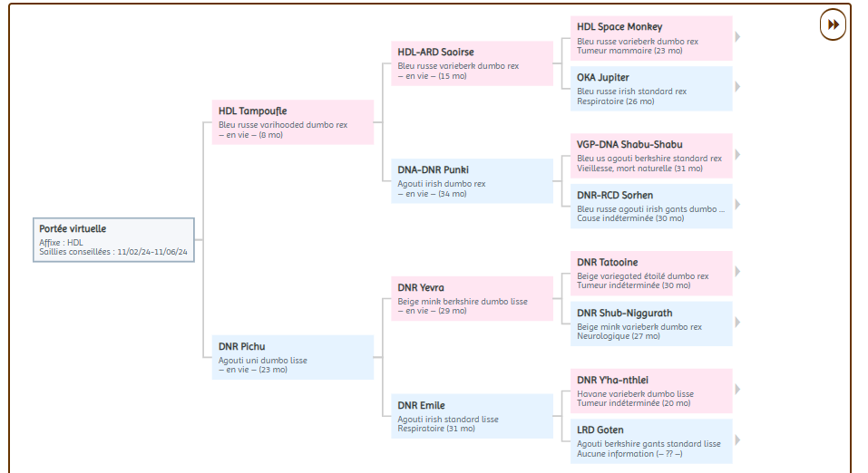Expand ancestors arrow beside OKA Jupiter
Screen dimensions: 868x473
click(x=737, y=87)
